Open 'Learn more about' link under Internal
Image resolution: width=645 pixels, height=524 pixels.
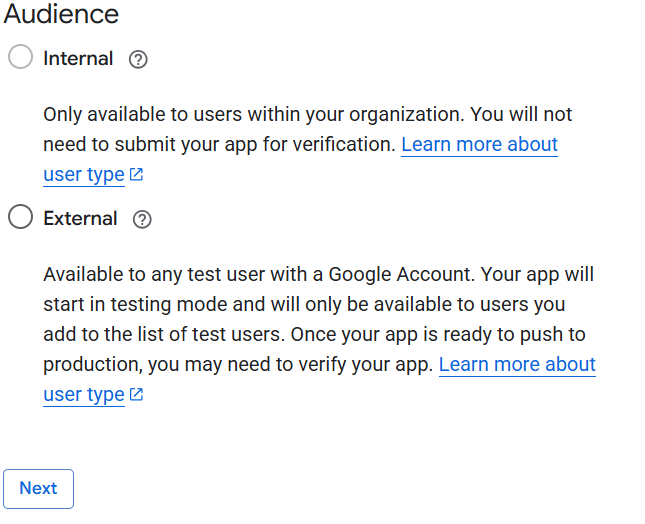479,145
